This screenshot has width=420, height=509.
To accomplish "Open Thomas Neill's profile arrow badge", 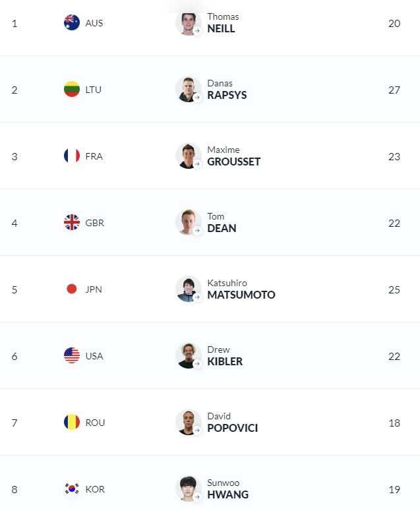I will click(x=197, y=31).
